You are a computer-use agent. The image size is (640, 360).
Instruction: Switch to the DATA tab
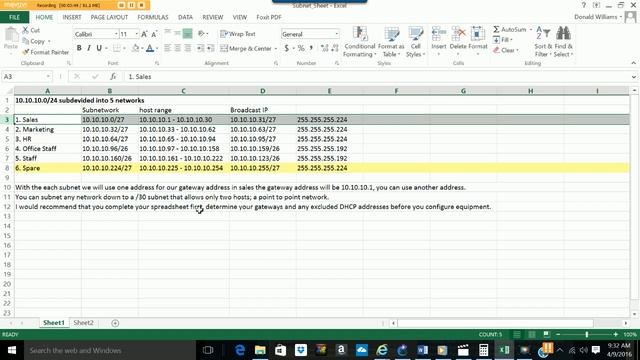[185, 17]
